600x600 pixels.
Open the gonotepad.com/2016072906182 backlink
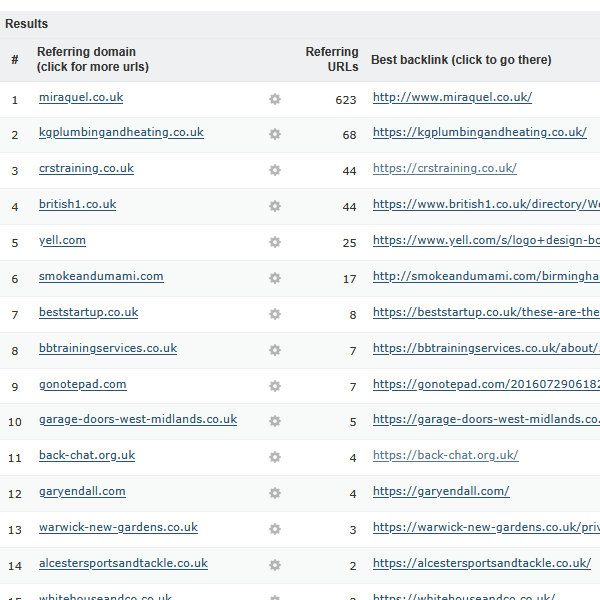[x=486, y=385]
